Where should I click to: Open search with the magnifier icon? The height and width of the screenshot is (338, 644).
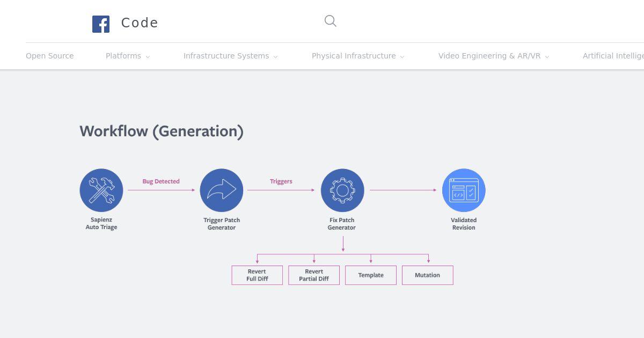[x=331, y=21]
